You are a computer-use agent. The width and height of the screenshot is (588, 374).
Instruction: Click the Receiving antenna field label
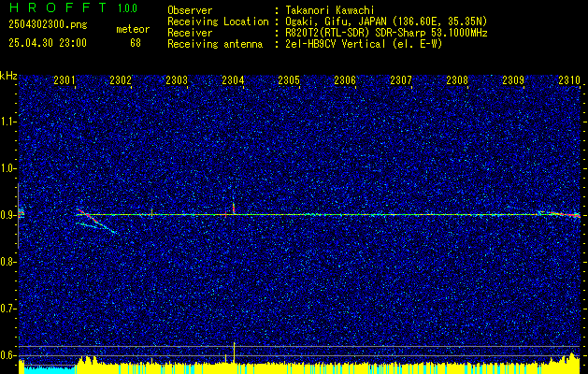point(215,44)
